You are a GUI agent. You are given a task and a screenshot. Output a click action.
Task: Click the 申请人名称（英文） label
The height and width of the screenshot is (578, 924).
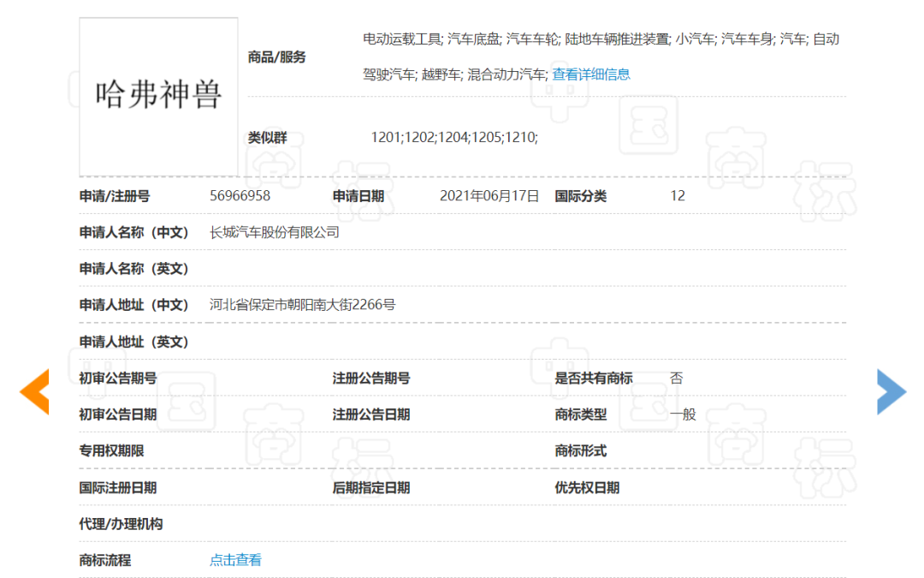coord(133,269)
